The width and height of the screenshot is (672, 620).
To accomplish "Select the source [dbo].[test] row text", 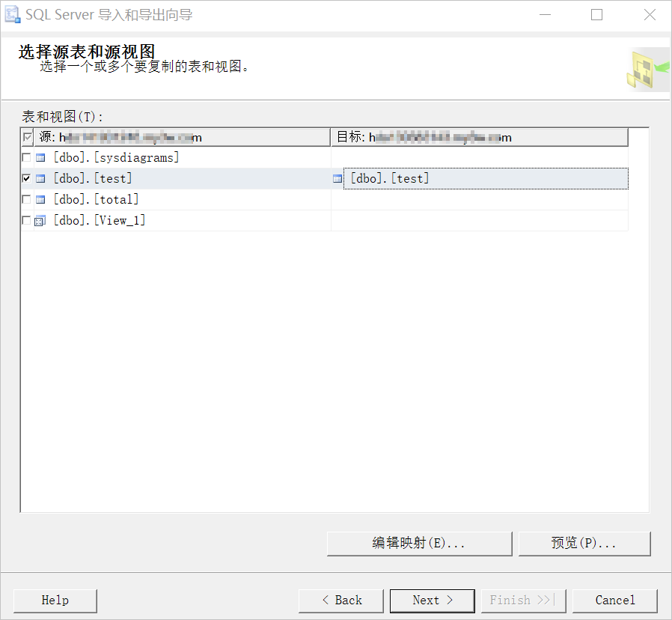I will [93, 178].
